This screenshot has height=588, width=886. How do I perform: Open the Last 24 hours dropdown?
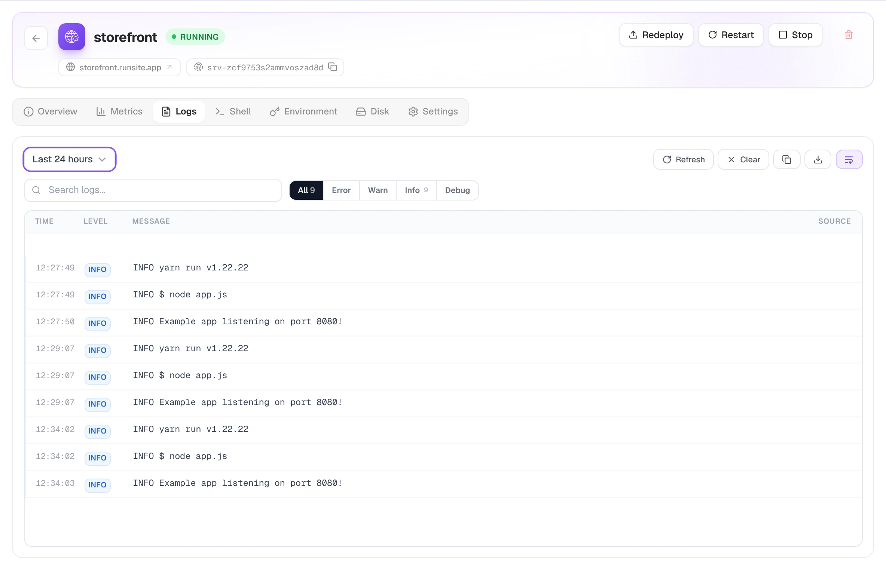[x=70, y=159]
